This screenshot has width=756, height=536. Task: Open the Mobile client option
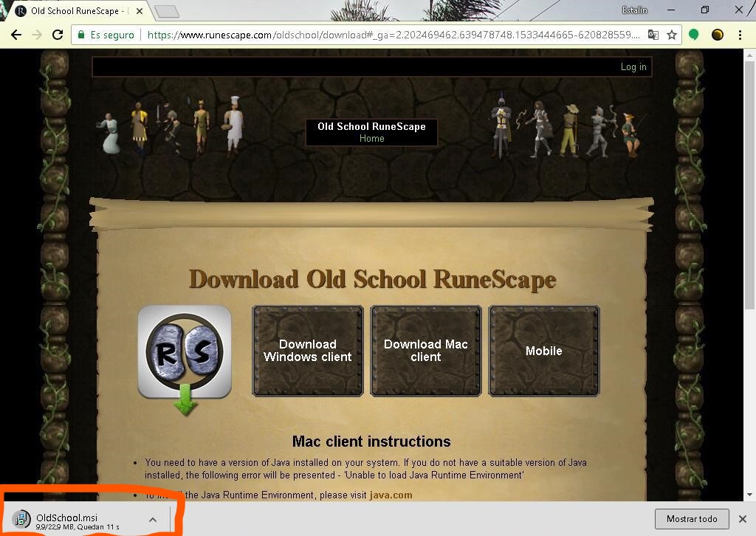point(544,351)
